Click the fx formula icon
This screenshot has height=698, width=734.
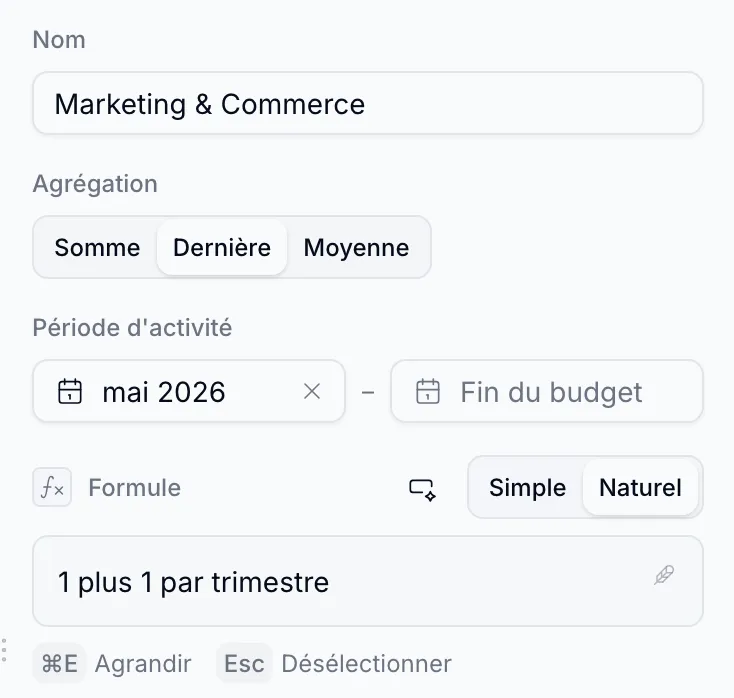[x=52, y=487]
